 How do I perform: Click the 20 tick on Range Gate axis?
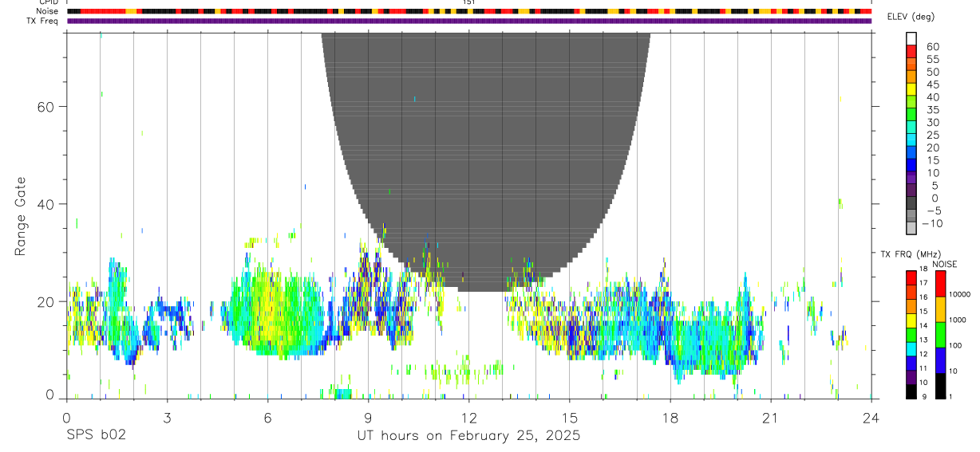(45, 301)
